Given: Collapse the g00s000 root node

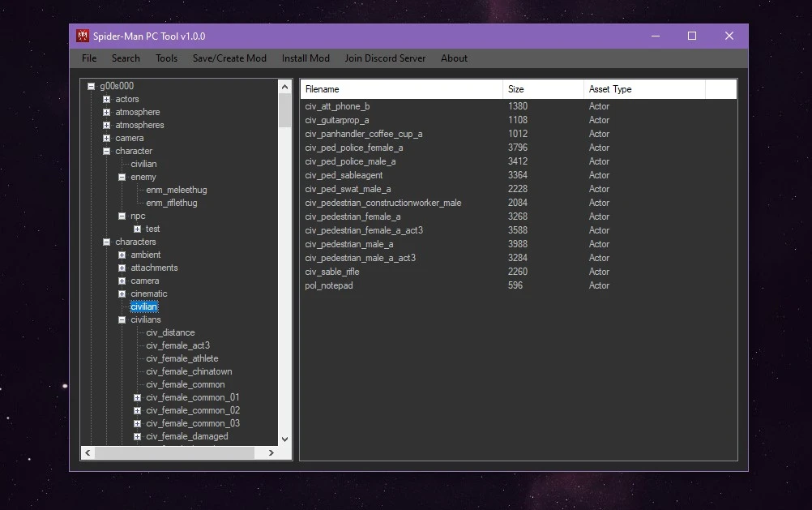Looking at the screenshot, I should 91,87.
